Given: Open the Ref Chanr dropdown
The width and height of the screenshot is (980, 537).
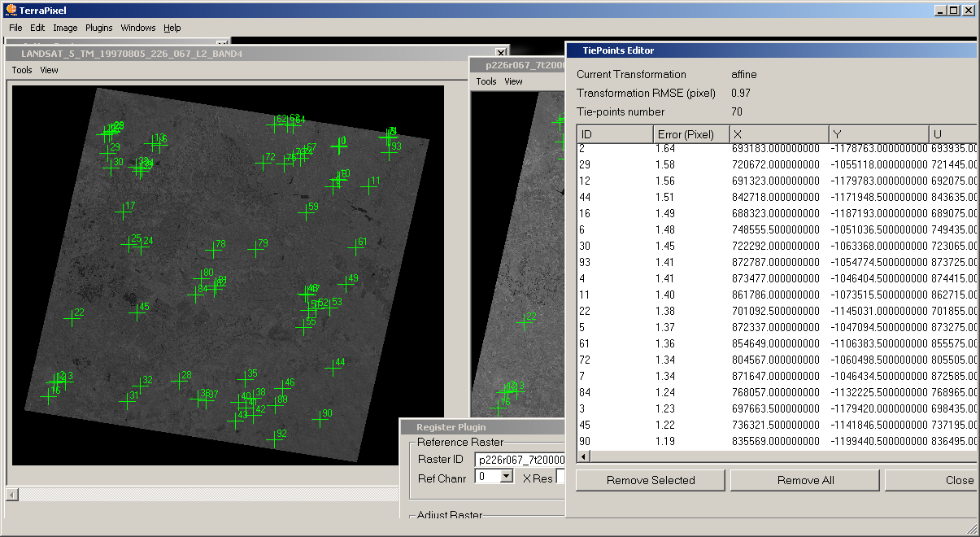Looking at the screenshot, I should click(505, 477).
